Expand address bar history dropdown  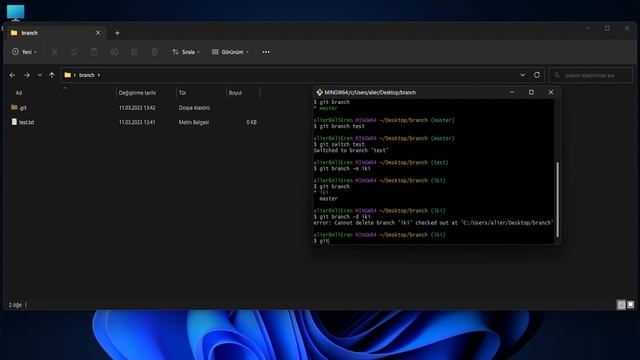[x=522, y=75]
